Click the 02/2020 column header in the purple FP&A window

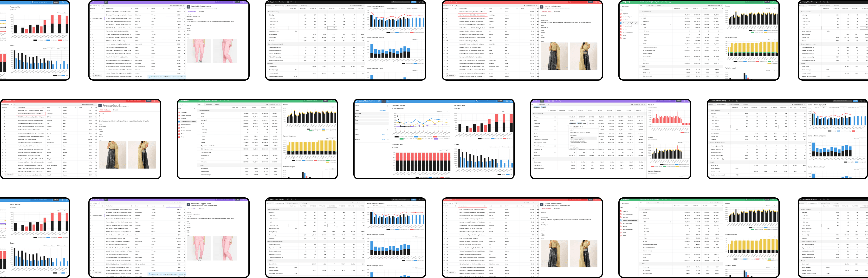581,110
